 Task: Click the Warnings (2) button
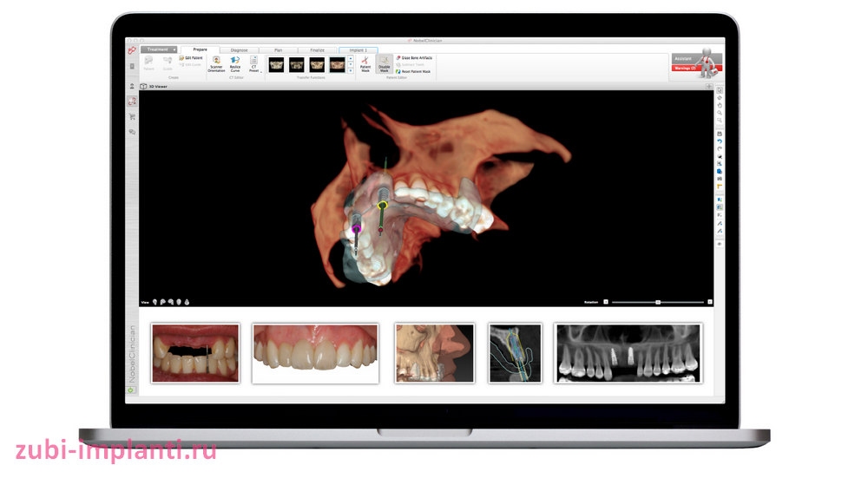tap(685, 67)
